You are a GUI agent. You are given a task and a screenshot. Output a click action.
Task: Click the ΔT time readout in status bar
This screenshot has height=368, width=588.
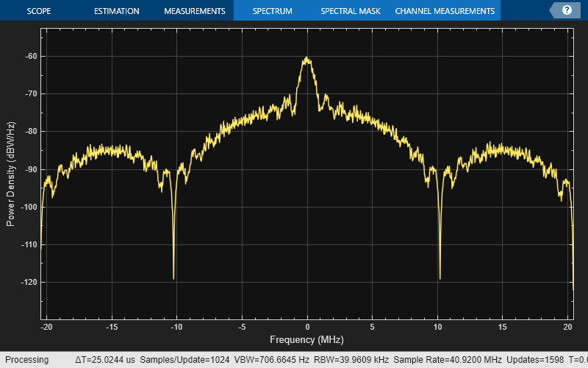(104, 360)
